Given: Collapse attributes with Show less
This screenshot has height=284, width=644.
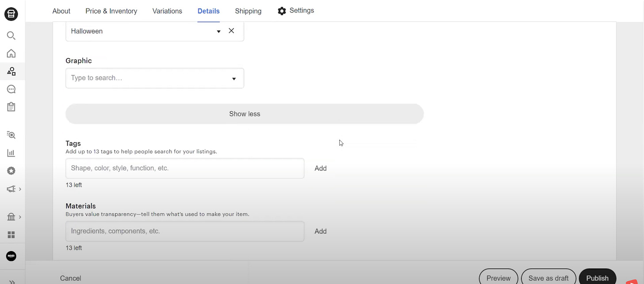Looking at the screenshot, I should tap(245, 114).
